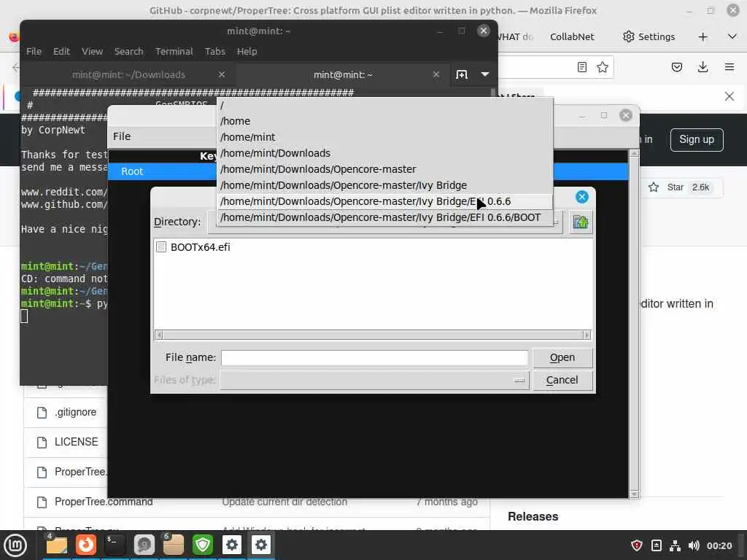This screenshot has width=747, height=560.
Task: Click Open button in file dialog
Action: point(562,357)
